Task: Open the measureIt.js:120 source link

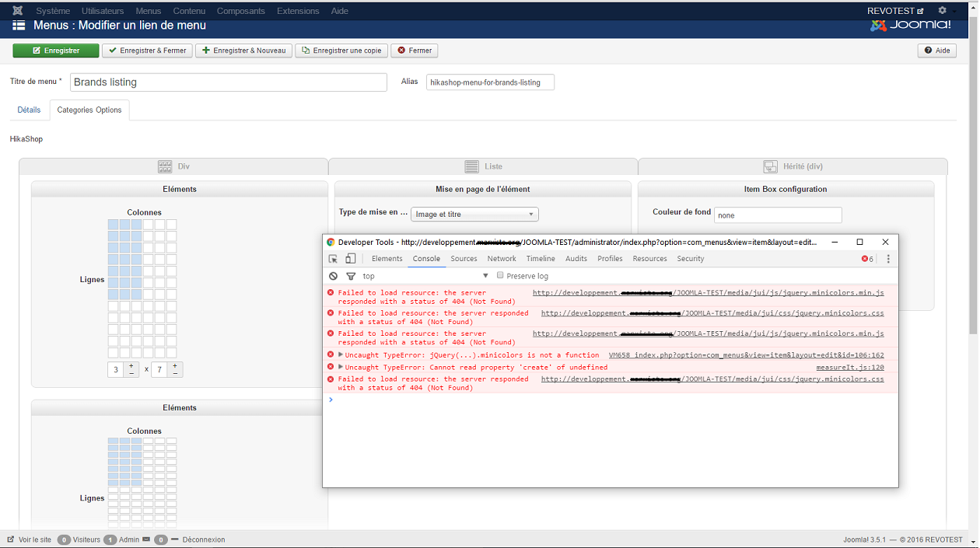Action: pyautogui.click(x=850, y=367)
